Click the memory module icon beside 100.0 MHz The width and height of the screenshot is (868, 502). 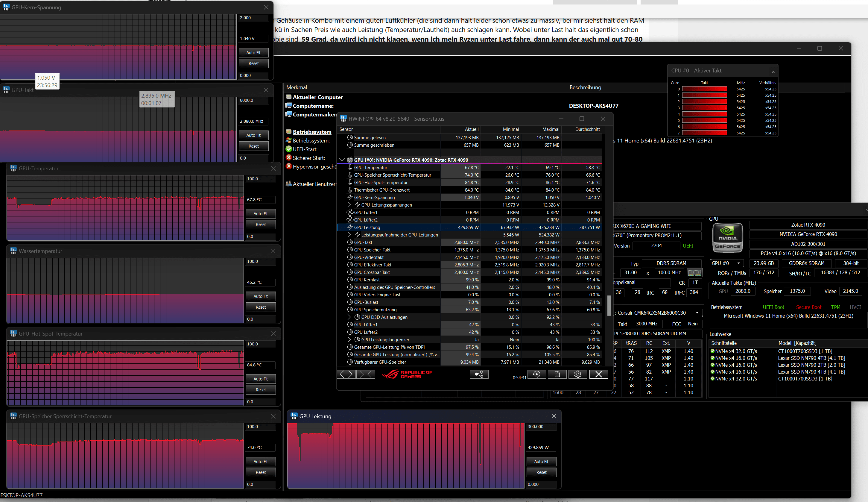click(x=694, y=272)
